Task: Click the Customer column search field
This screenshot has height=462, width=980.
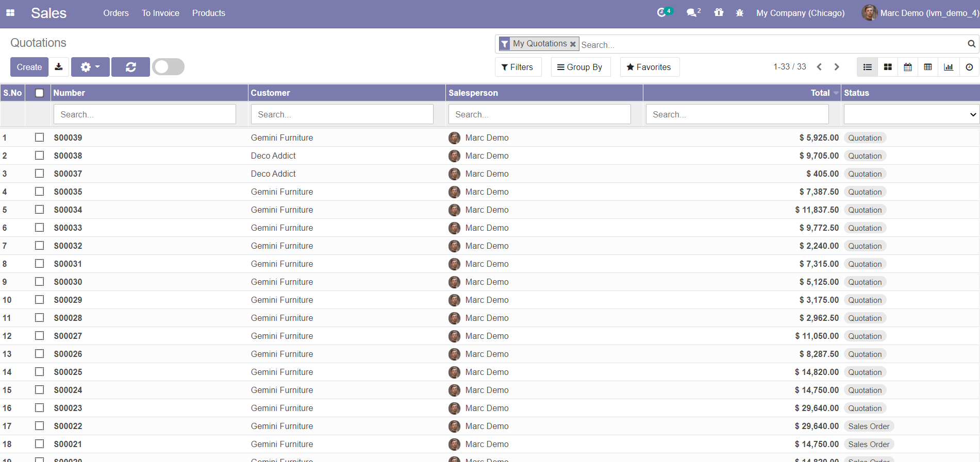Action: tap(342, 114)
